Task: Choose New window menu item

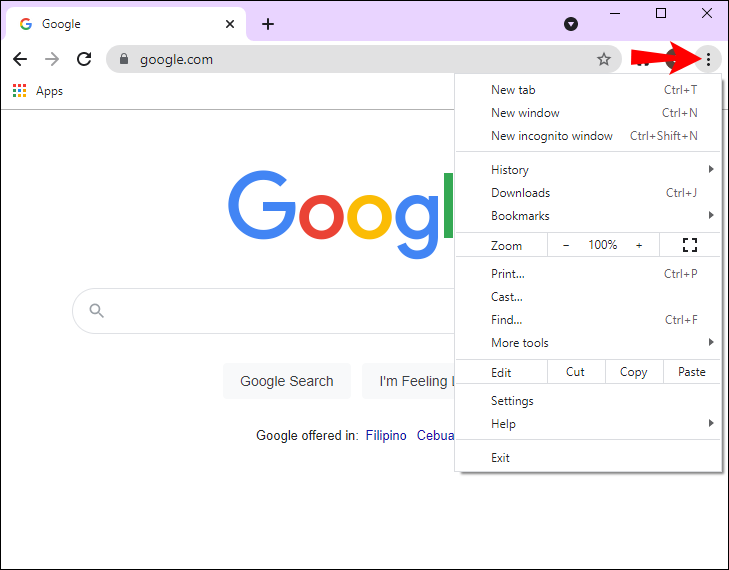Action: click(x=588, y=113)
